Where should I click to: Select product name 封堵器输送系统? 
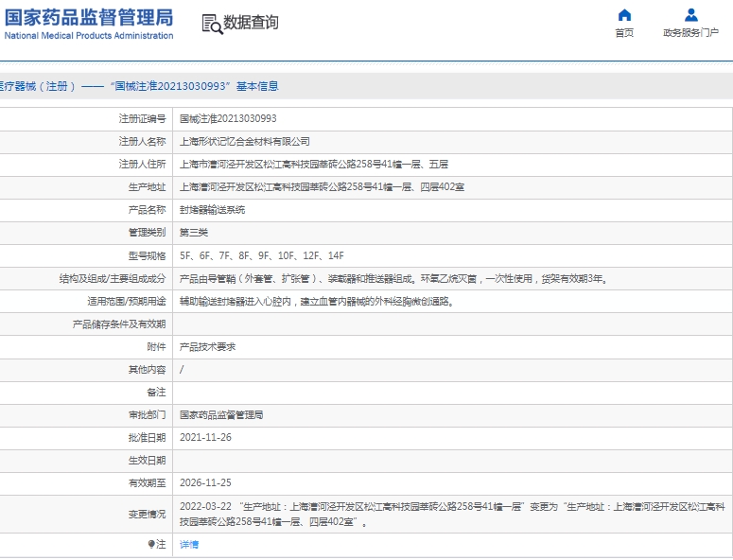point(212,210)
